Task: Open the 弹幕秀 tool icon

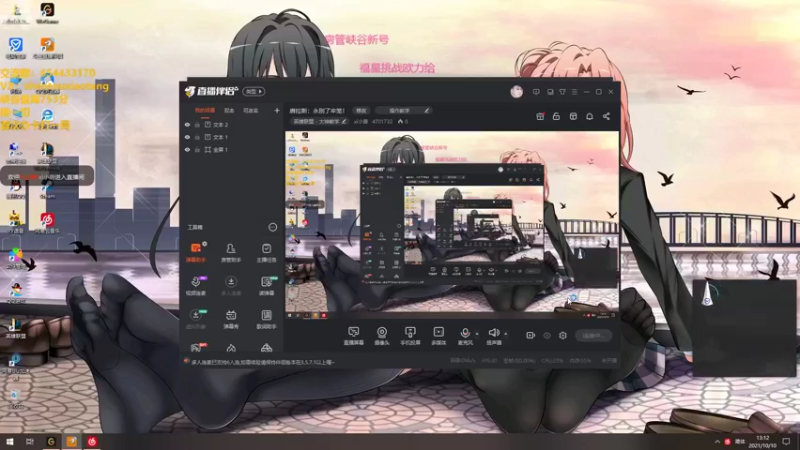Action: tap(231, 318)
